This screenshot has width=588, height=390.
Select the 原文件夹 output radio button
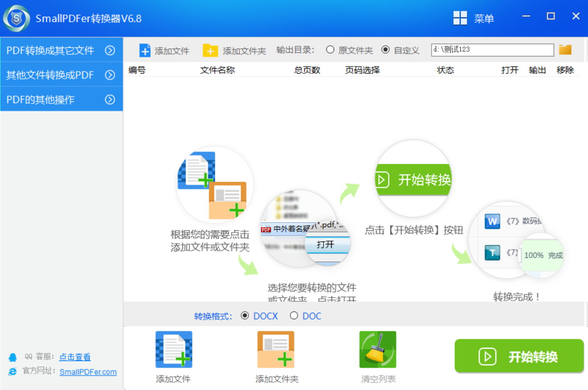[330, 50]
